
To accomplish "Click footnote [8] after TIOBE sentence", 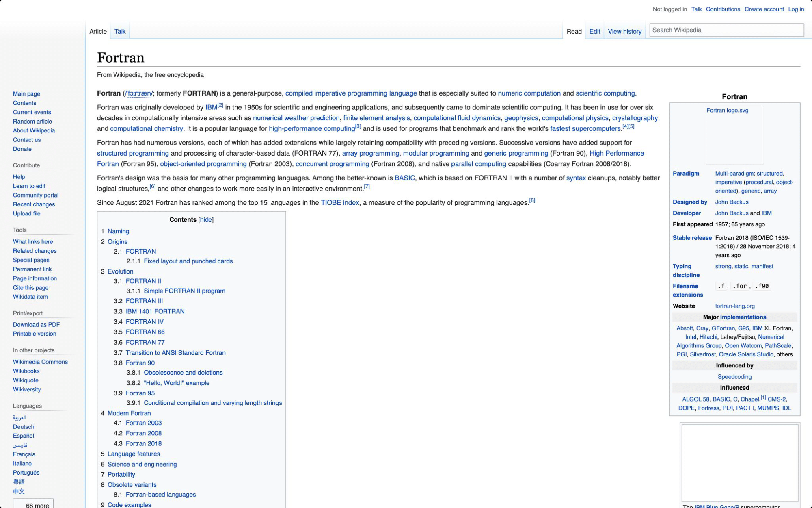I will point(532,200).
